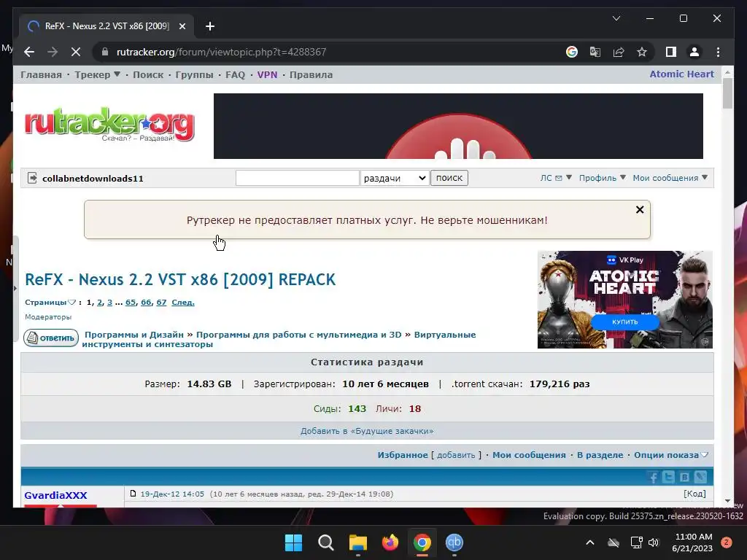Screen dimensions: 747x560
Task: Click the КУПИТЬ button in Atomic Heart ad
Action: [x=625, y=322]
